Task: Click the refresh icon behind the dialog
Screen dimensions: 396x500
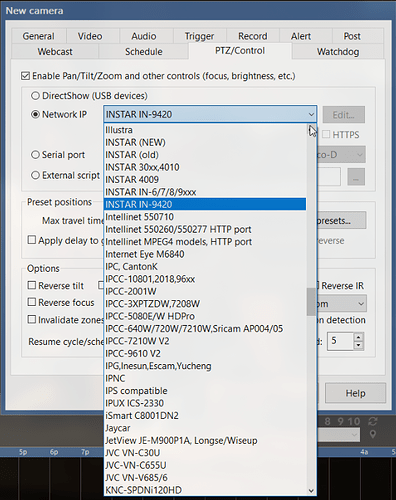Action: (373, 422)
